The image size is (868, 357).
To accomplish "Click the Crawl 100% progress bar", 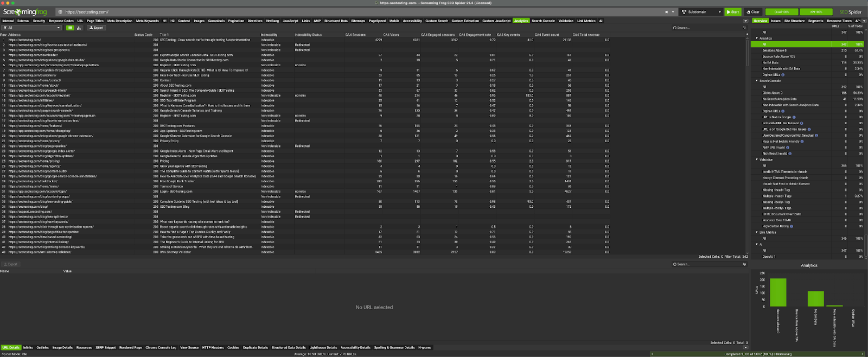I will [x=781, y=12].
